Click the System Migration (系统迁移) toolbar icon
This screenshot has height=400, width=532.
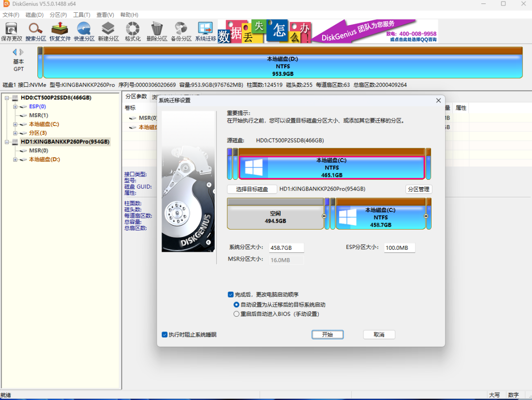205,32
